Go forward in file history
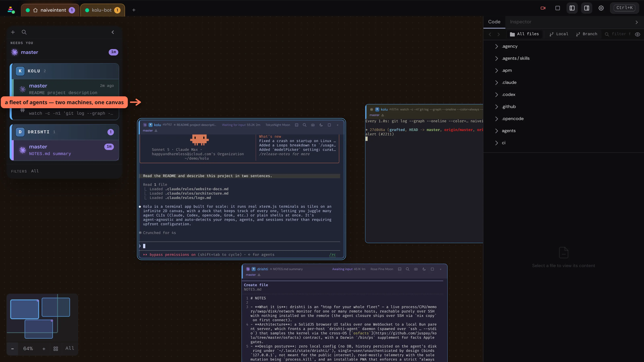 (x=498, y=34)
